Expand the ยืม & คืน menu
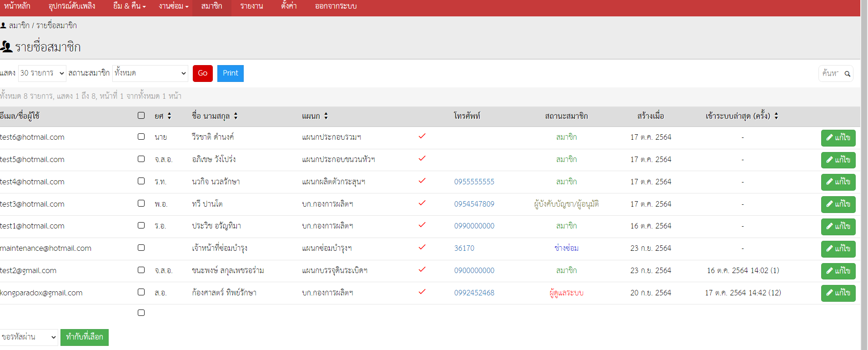 tap(130, 6)
